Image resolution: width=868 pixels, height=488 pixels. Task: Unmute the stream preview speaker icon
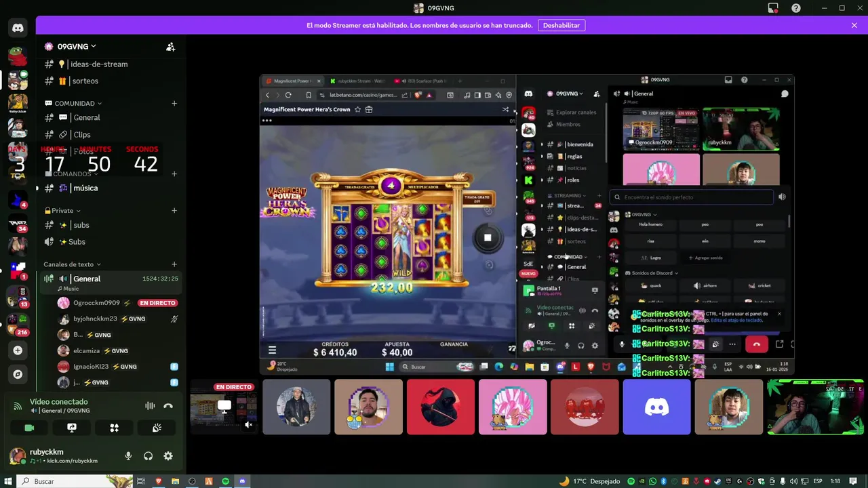point(248,425)
